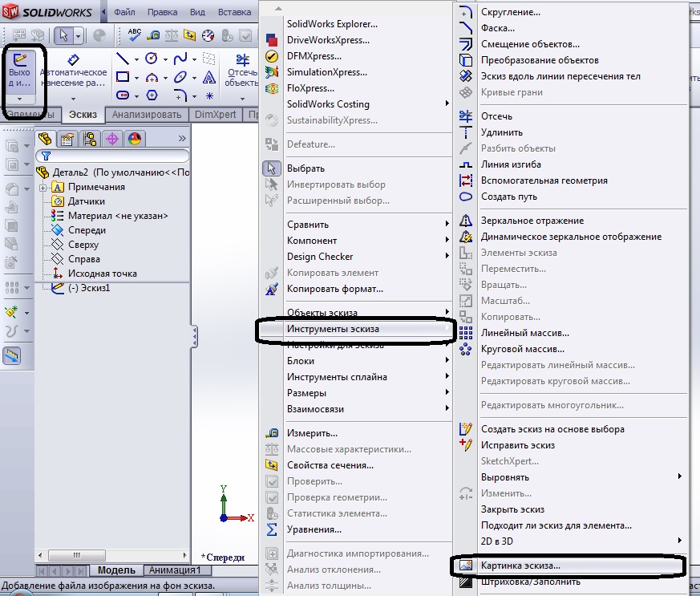Image resolution: width=700 pixels, height=596 pixels.
Task: Expand the Notes (Примечания) tree node
Action: pyautogui.click(x=42, y=188)
